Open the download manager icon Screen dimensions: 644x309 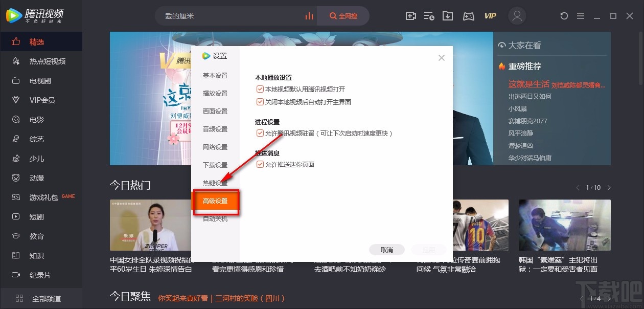(x=448, y=16)
